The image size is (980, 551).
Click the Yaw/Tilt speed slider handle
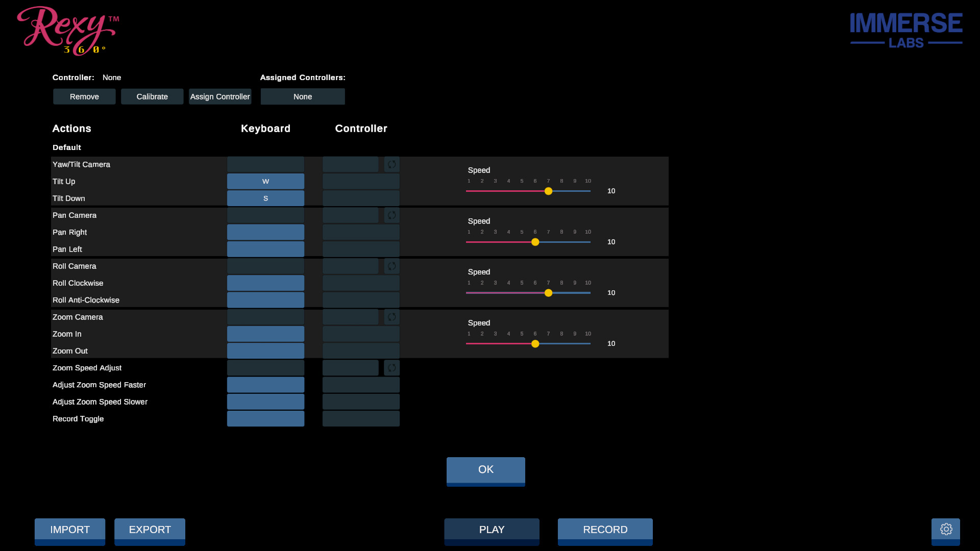pos(548,191)
